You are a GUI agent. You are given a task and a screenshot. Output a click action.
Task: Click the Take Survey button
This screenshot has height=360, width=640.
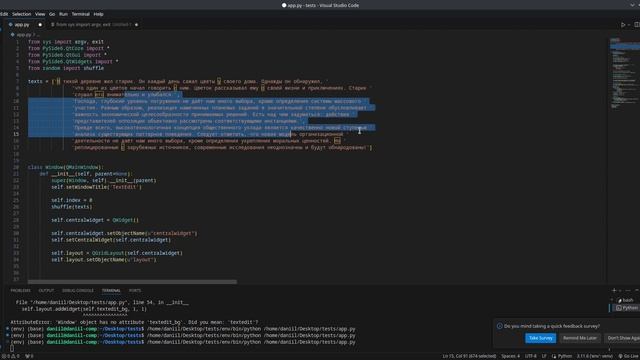(x=540, y=338)
